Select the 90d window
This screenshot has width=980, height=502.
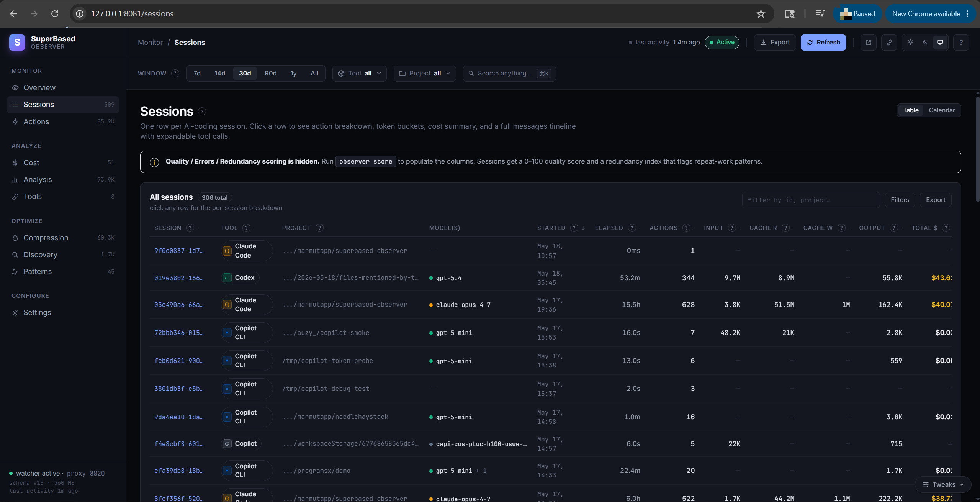click(x=271, y=73)
